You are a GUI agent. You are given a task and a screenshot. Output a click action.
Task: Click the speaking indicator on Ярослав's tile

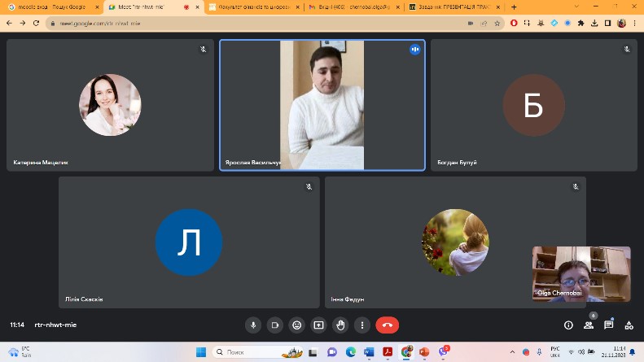coord(415,50)
